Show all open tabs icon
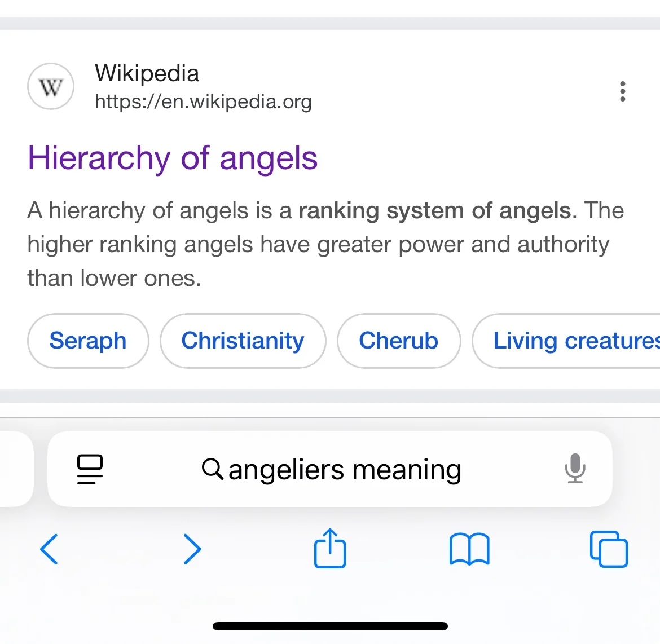Image resolution: width=660 pixels, height=644 pixels. [609, 549]
